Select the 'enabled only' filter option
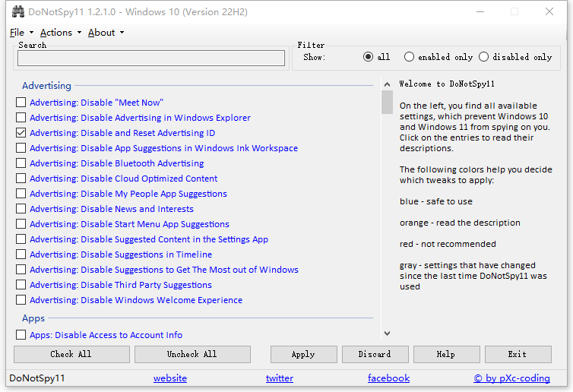The image size is (573, 392). click(x=409, y=57)
